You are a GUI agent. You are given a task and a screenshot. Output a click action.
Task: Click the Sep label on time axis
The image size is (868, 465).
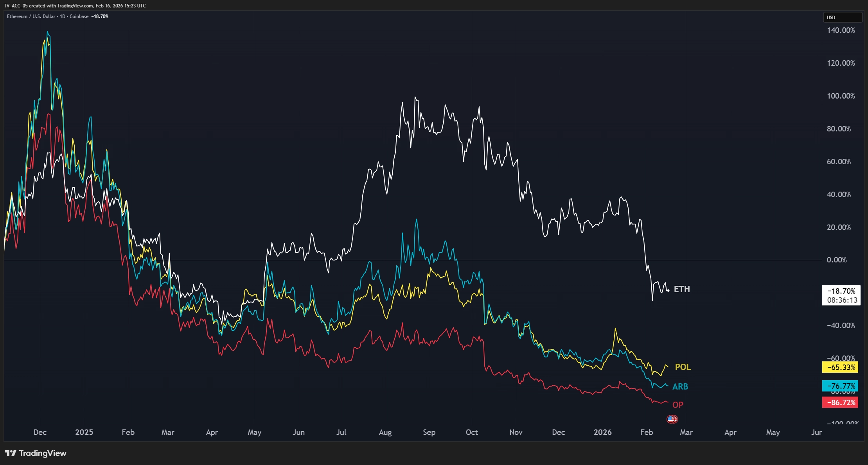point(429,432)
